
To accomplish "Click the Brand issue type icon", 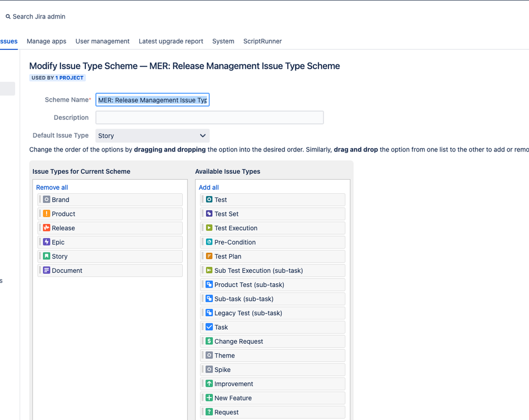I will (47, 199).
